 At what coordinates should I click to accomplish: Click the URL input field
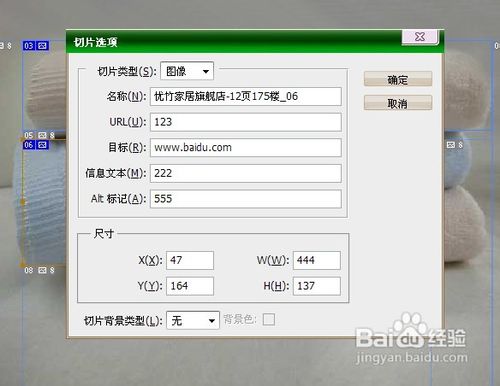(x=246, y=122)
